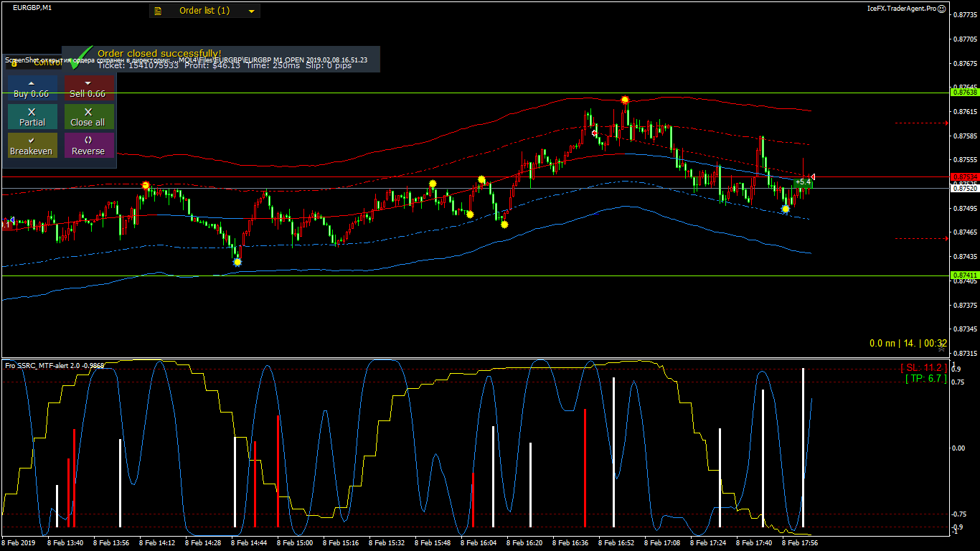This screenshot has height=551, width=980.
Task: Click the smiley icon beside IceFX.TraderAgent.Pro
Action: click(942, 9)
